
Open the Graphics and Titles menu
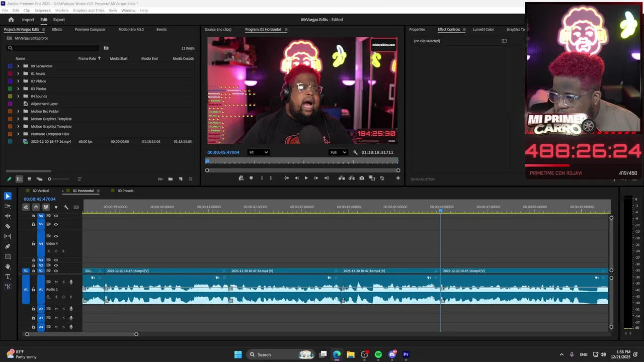point(89,11)
